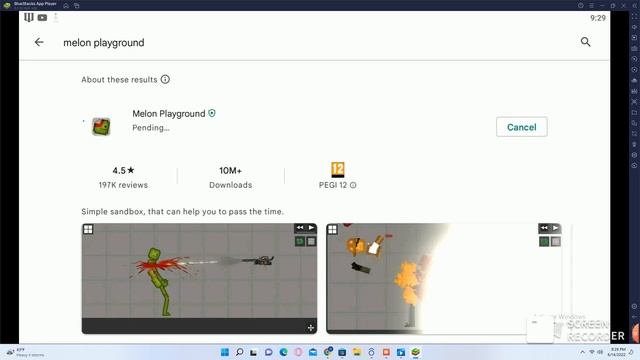The image size is (640, 360).
Task: Tap the Melon Playground app icon
Action: click(101, 127)
